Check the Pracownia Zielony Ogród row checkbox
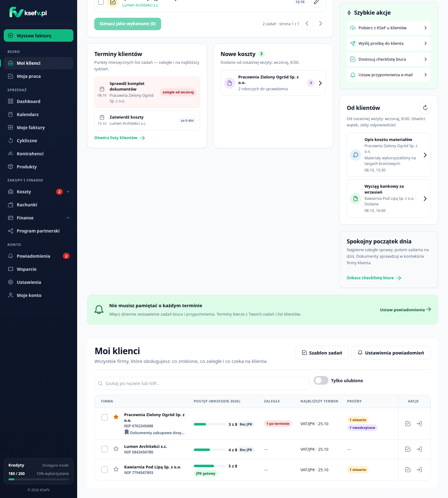Screen dimensions: 448x498 105,417
